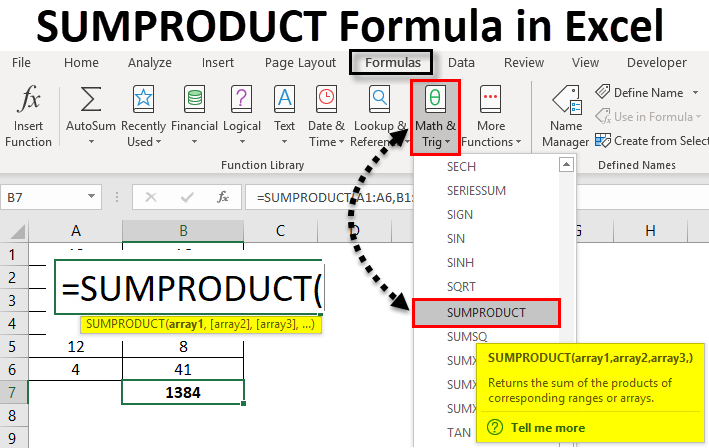Open the Name Manager
Viewport: 709px width, 448px height.
pyautogui.click(x=566, y=117)
